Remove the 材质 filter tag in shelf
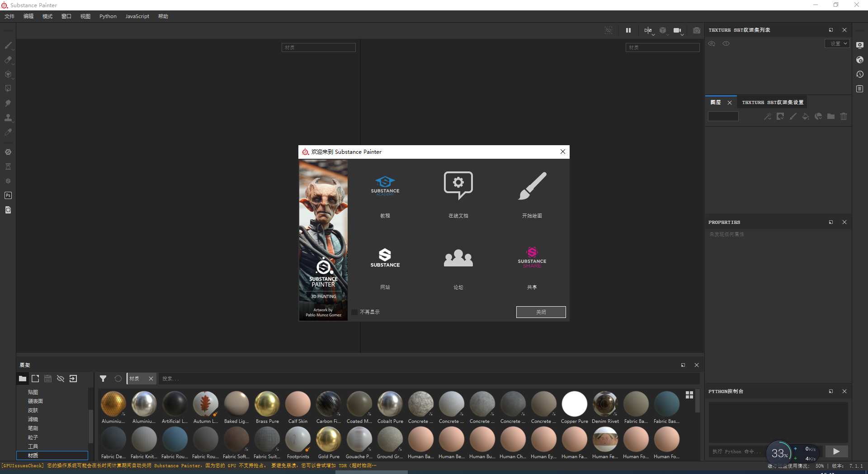868x474 pixels. [151, 379]
